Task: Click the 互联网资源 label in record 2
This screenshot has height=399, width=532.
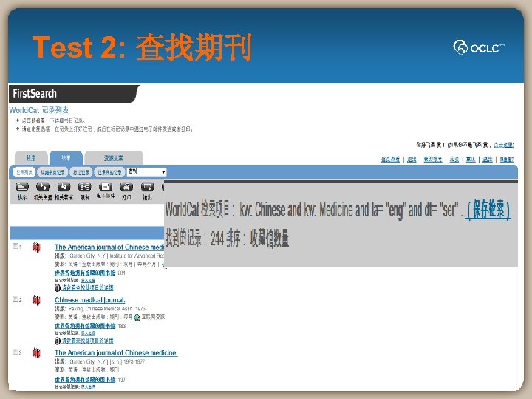Action: tap(153, 317)
